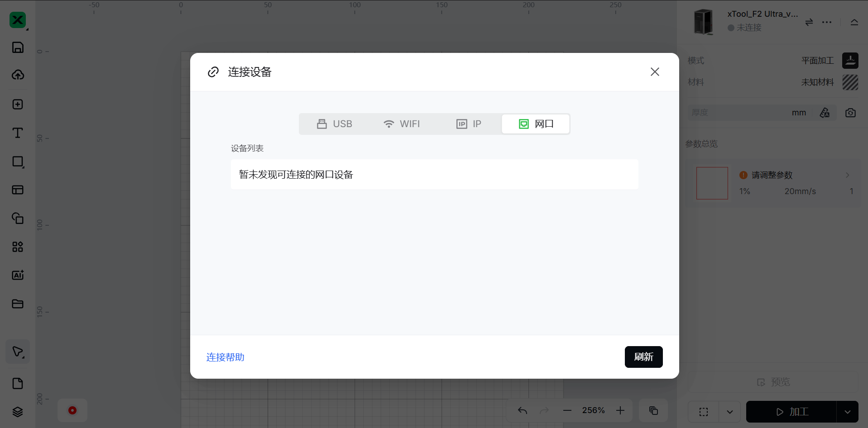Open the 连接帮助 help link
This screenshot has height=428, width=868.
coord(225,357)
